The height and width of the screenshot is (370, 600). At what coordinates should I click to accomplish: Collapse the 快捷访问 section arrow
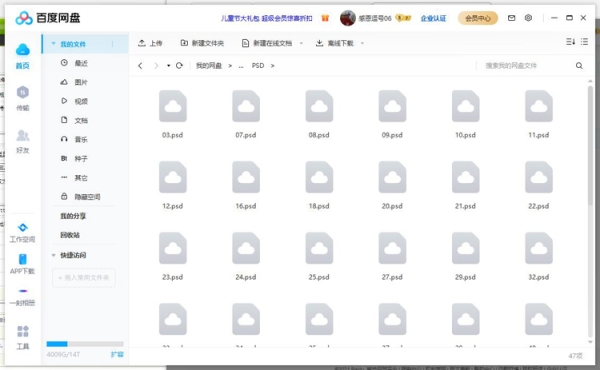[54, 255]
